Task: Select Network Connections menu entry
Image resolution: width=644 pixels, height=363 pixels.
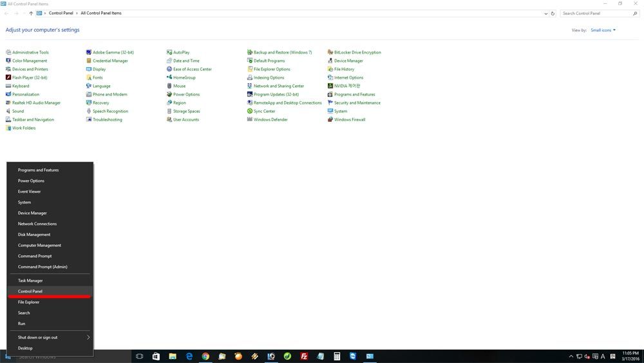Action: click(x=50, y=224)
